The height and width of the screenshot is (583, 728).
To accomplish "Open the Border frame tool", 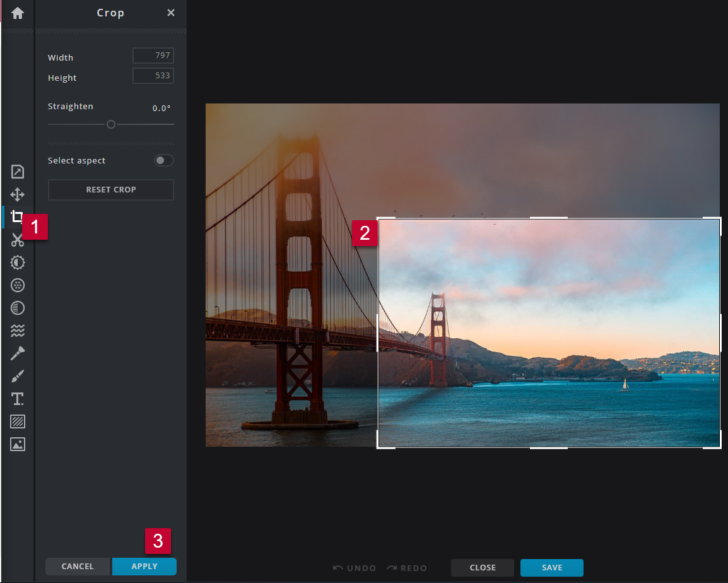I will (17, 421).
